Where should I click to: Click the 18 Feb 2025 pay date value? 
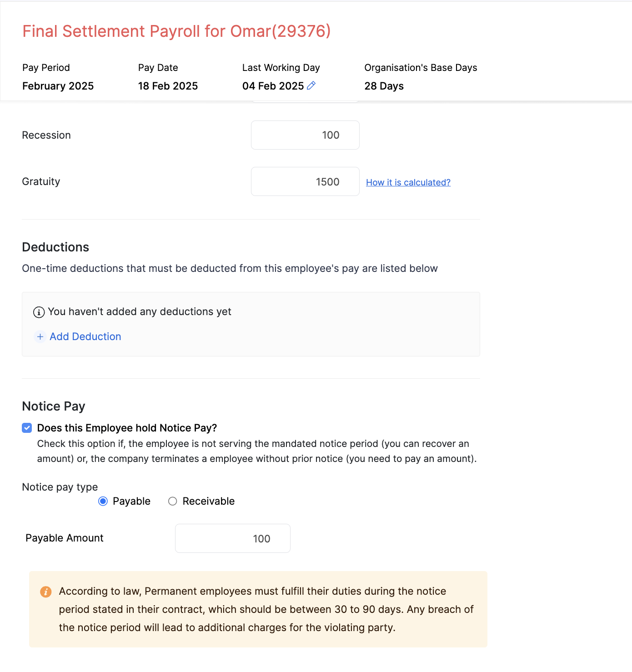click(168, 86)
